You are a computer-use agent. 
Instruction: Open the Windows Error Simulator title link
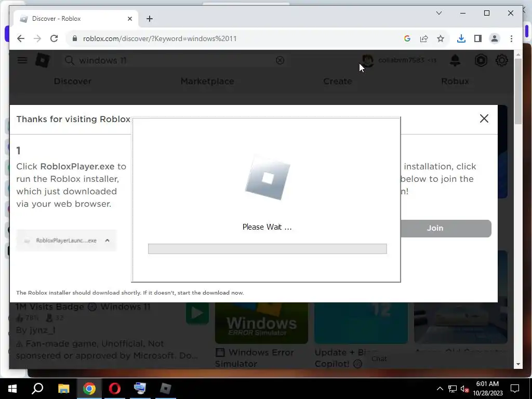pyautogui.click(x=255, y=358)
